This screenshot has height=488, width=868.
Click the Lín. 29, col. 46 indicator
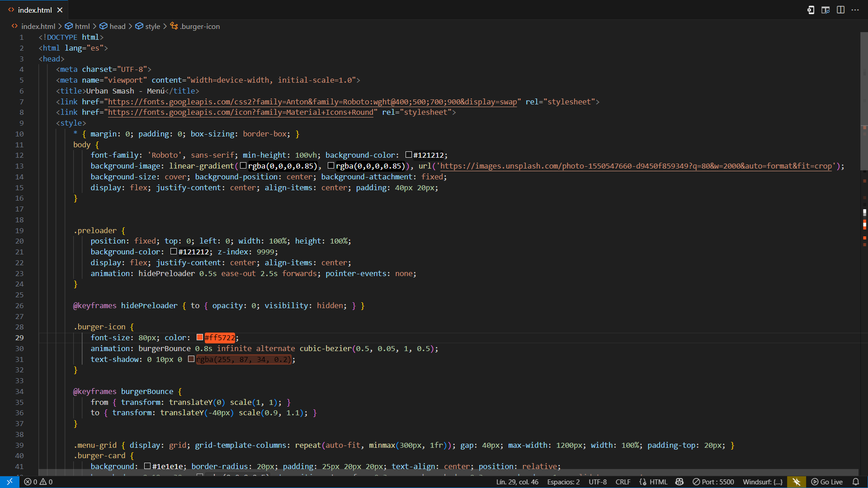point(517,482)
